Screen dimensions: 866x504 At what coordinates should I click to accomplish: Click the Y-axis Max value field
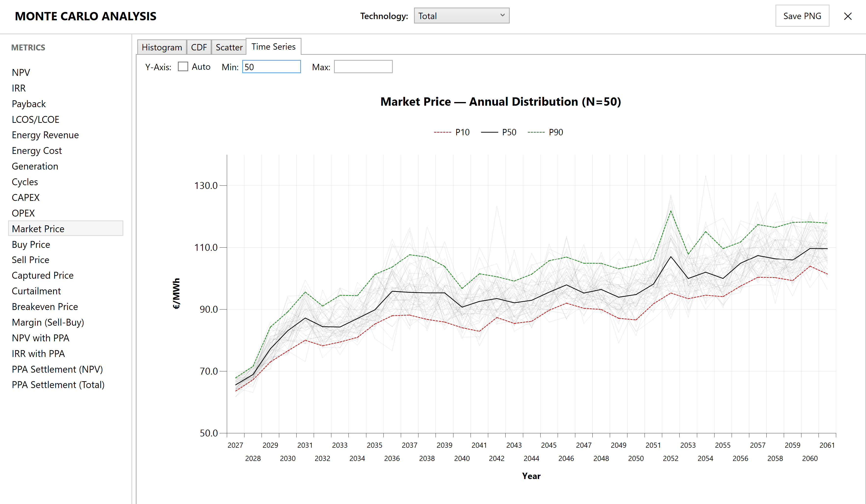(363, 66)
